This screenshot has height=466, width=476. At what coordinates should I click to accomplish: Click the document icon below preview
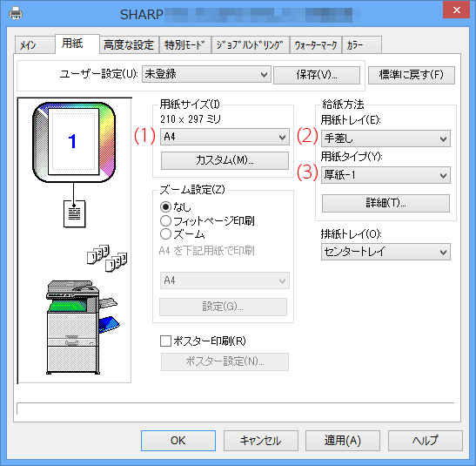pos(74,214)
